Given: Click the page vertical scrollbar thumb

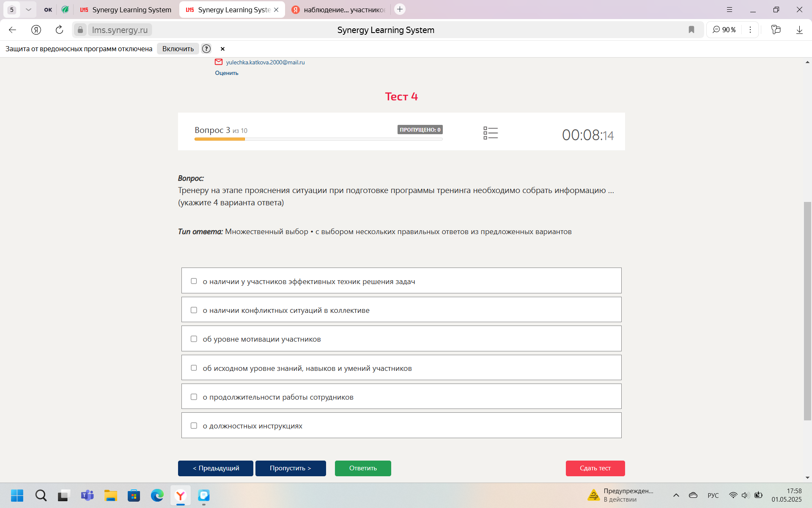Looking at the screenshot, I should point(807,311).
